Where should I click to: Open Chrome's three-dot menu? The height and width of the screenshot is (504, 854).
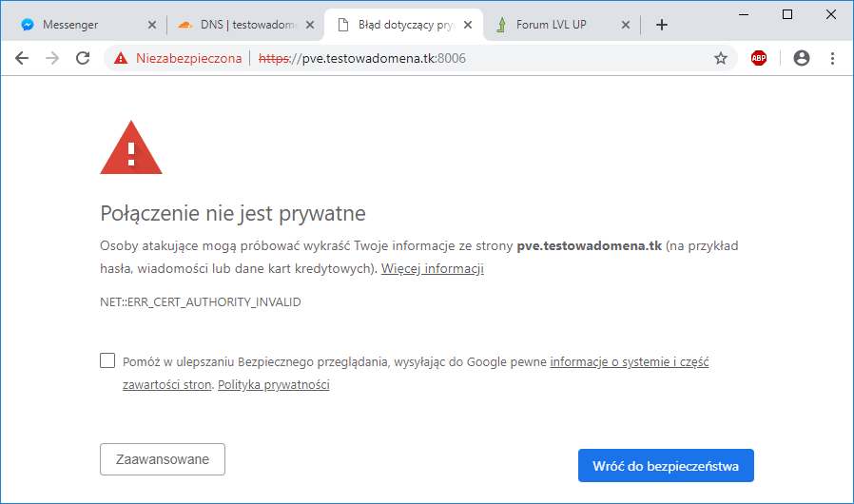832,58
